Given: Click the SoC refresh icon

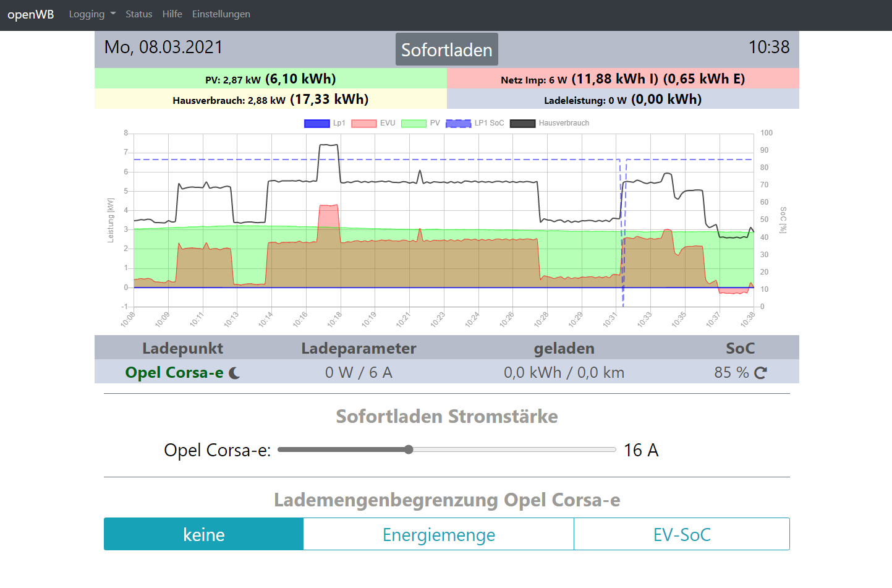Looking at the screenshot, I should 760,373.
